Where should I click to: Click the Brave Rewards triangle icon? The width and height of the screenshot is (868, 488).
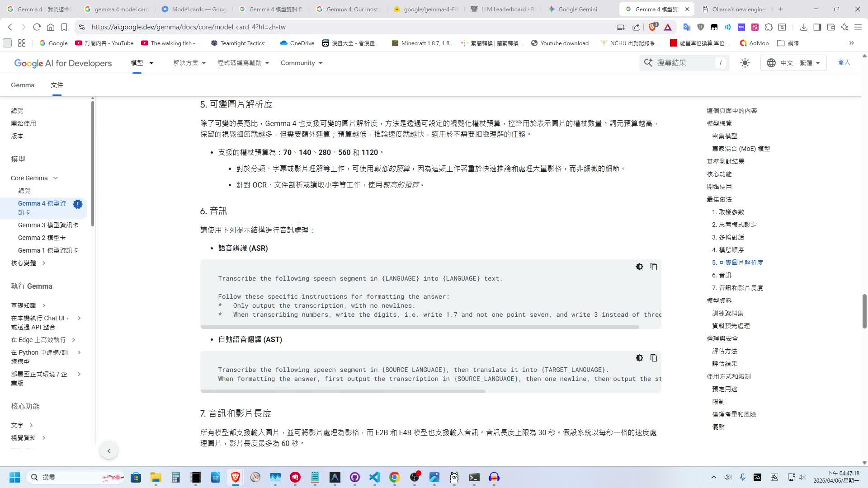point(668,27)
